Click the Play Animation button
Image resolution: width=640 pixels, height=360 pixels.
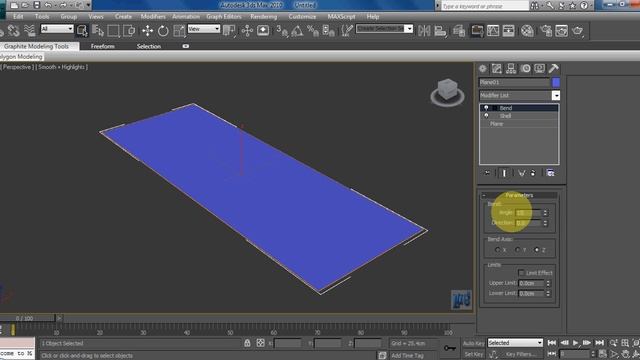click(576, 343)
